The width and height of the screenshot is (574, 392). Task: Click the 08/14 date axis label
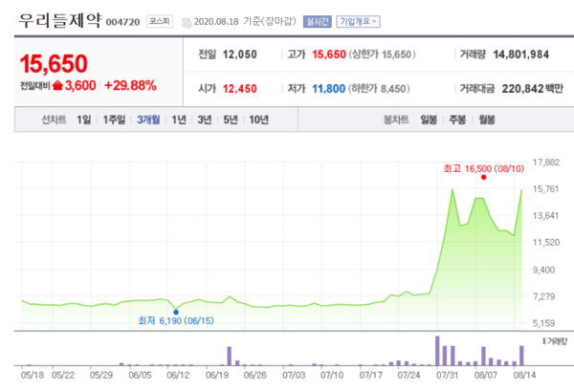tap(524, 376)
